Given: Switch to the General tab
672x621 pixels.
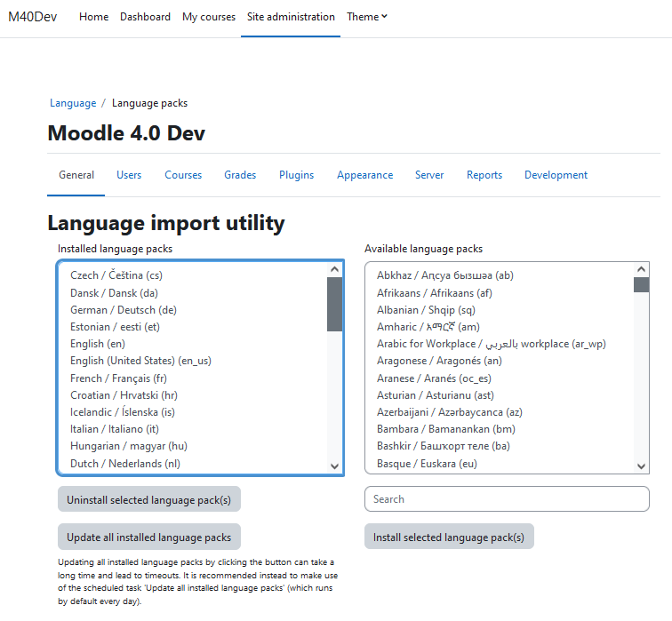Looking at the screenshot, I should click(76, 175).
